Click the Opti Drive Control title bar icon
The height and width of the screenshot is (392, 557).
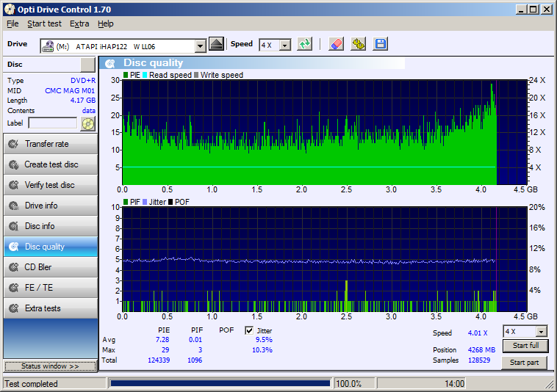pyautogui.click(x=10, y=10)
